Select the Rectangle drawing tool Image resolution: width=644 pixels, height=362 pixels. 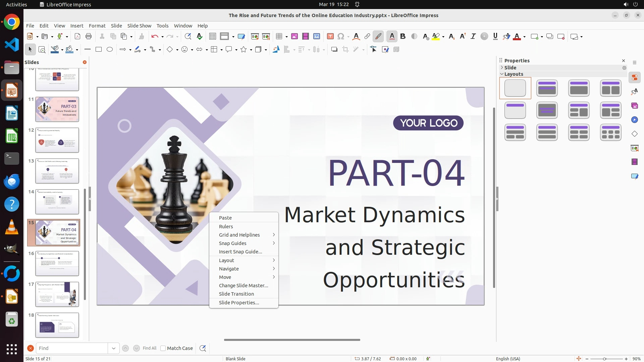[99, 50]
